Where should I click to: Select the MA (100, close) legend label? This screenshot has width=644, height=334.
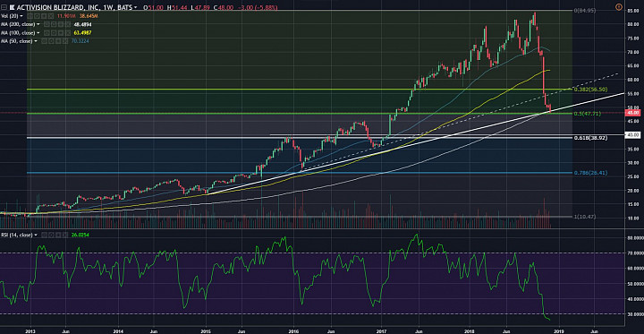tap(18, 33)
